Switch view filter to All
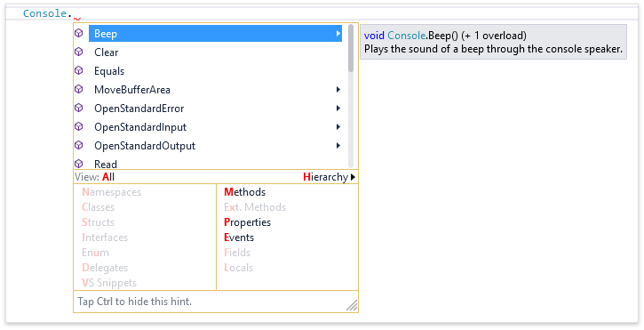 click(x=108, y=177)
